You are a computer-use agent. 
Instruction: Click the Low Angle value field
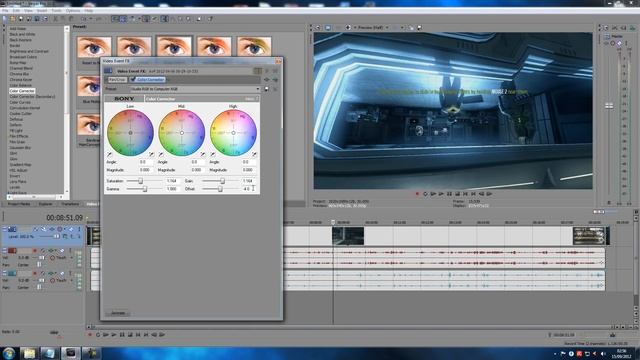[x=145, y=162]
